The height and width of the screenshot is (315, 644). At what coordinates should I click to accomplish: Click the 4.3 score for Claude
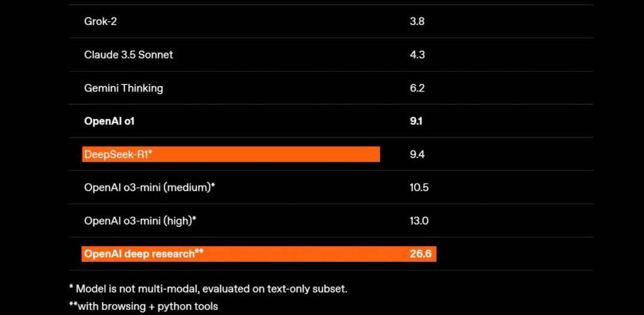[x=417, y=54]
